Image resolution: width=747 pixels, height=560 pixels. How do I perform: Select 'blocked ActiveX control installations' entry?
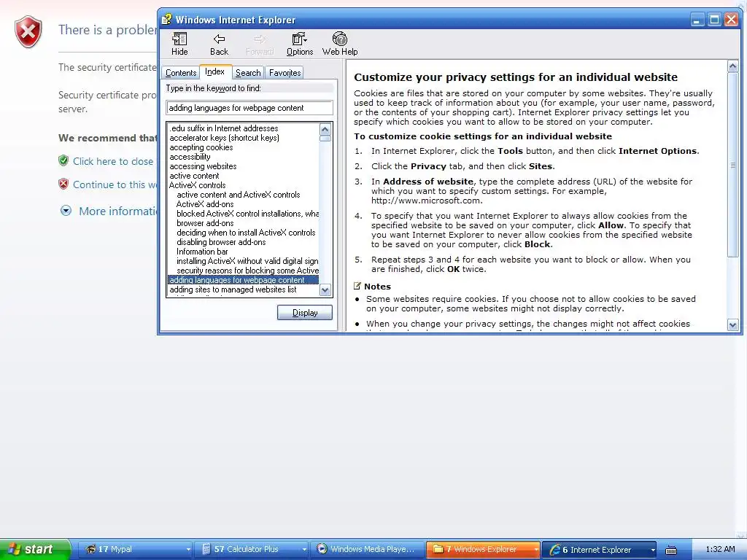pos(247,214)
